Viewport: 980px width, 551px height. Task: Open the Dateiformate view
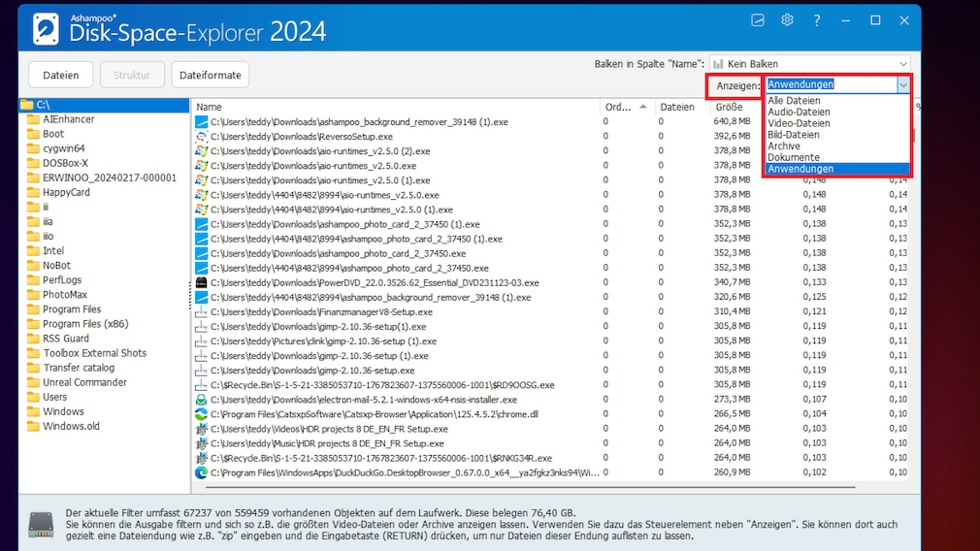(x=211, y=75)
